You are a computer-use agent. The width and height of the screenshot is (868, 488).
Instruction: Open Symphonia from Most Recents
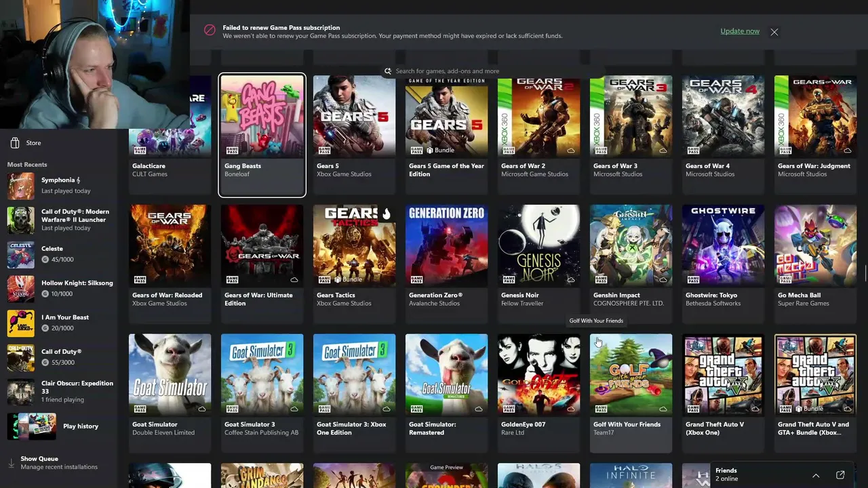(58, 185)
